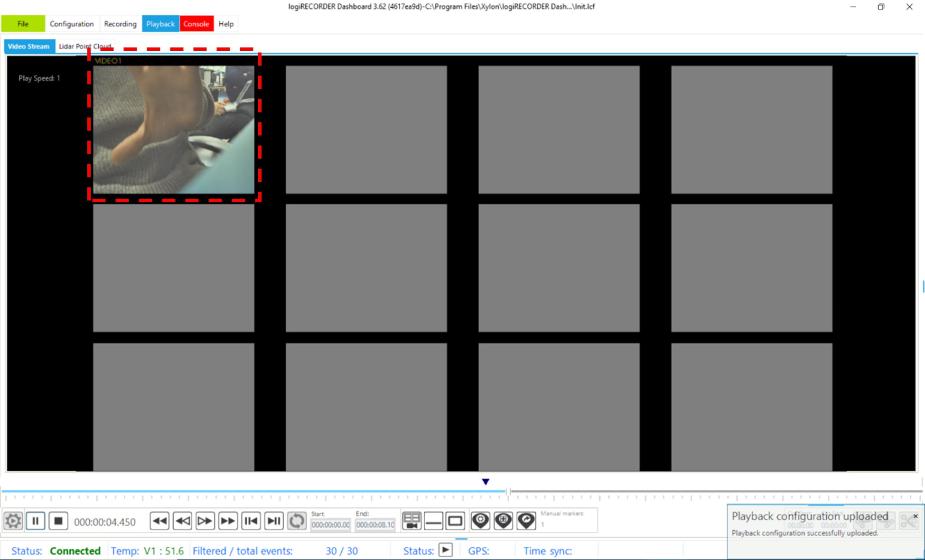Step to the next frame
This screenshot has height=560, width=925.
(x=274, y=521)
